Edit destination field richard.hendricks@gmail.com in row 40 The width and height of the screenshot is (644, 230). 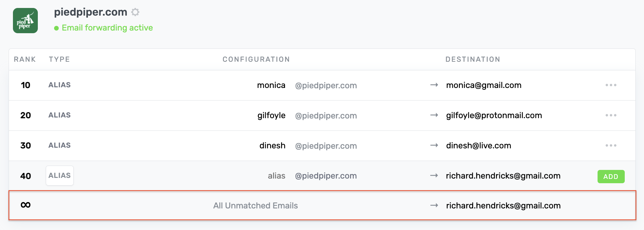503,176
